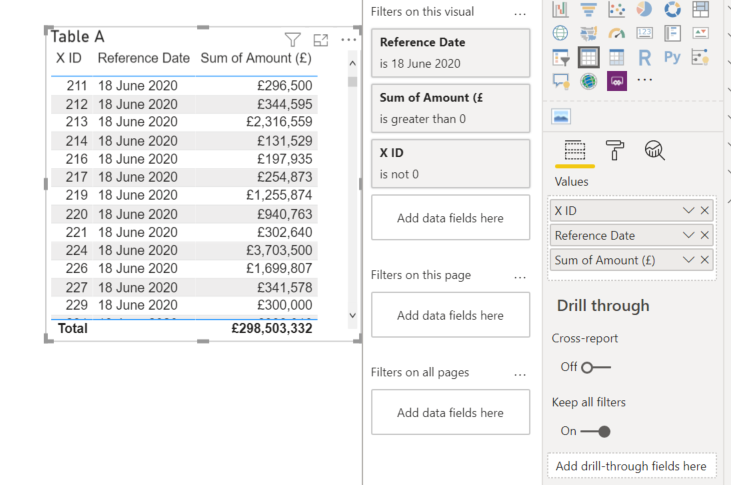Screen dimensions: 731x485
Task: Select X ID cell 224
Action: click(76, 250)
